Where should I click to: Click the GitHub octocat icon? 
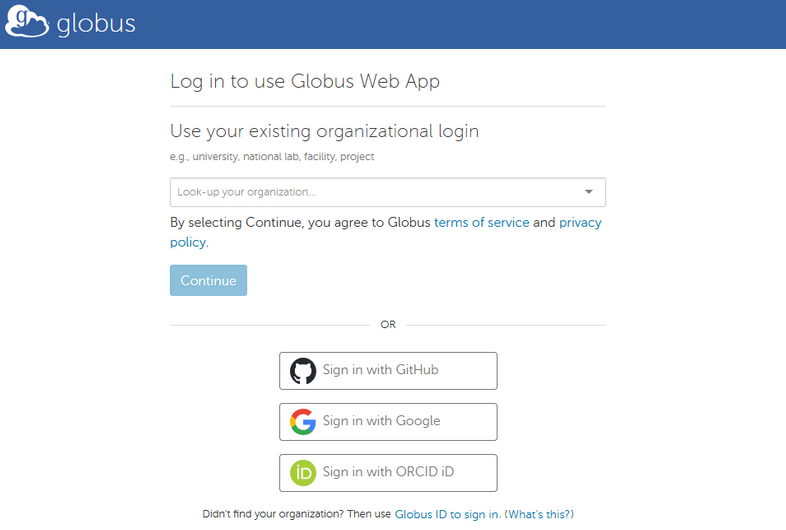tap(303, 371)
